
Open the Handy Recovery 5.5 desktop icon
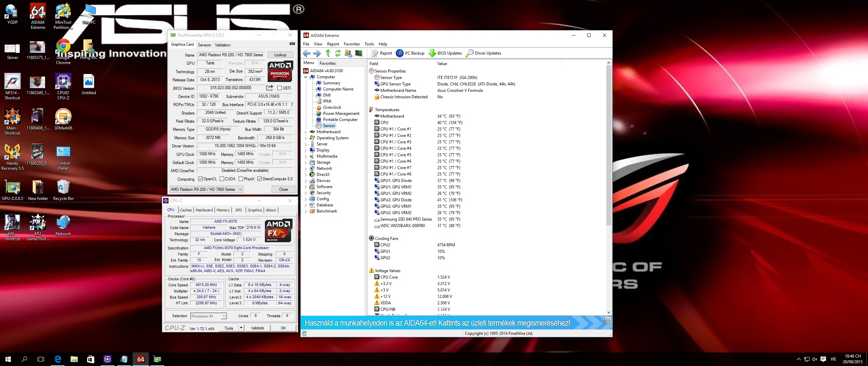13,157
